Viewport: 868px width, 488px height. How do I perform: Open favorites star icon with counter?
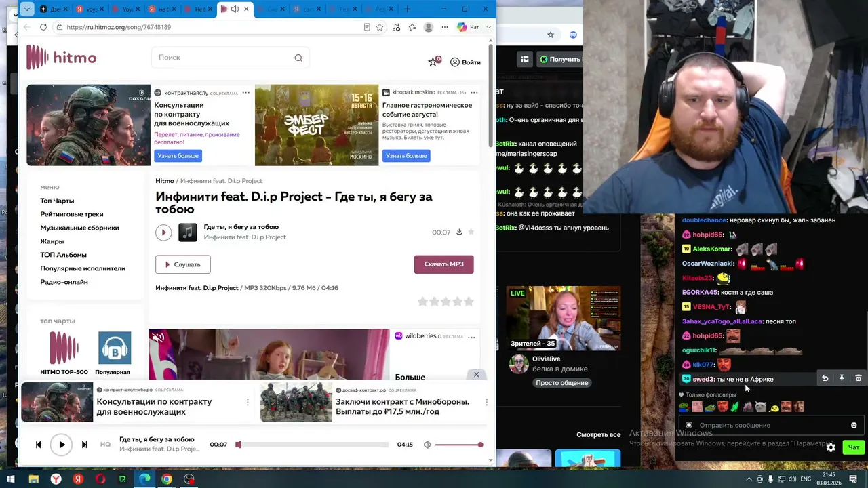click(x=434, y=62)
